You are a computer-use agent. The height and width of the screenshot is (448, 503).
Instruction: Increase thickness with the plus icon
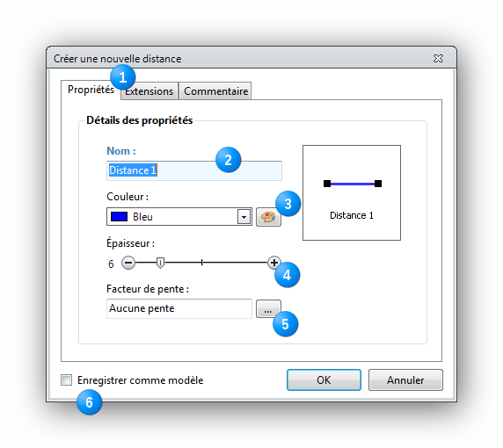point(274,263)
